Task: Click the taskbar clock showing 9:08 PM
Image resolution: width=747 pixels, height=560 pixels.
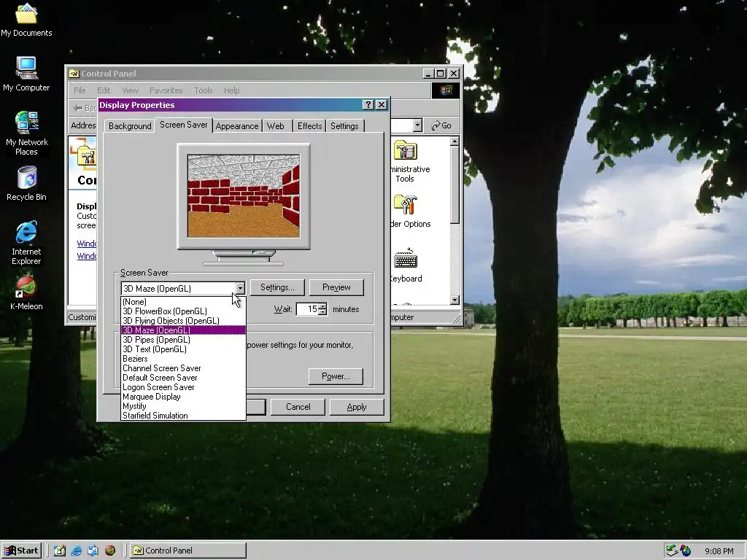Action: [x=719, y=551]
